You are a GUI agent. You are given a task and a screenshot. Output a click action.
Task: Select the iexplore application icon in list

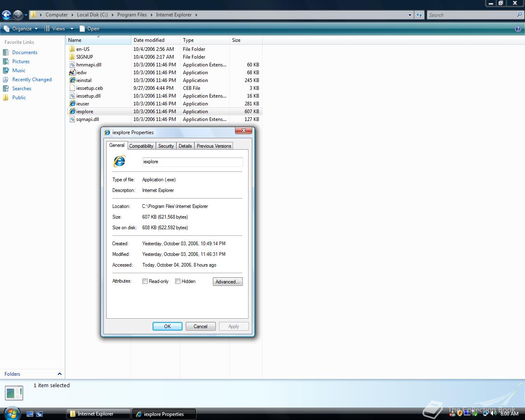coord(72,111)
